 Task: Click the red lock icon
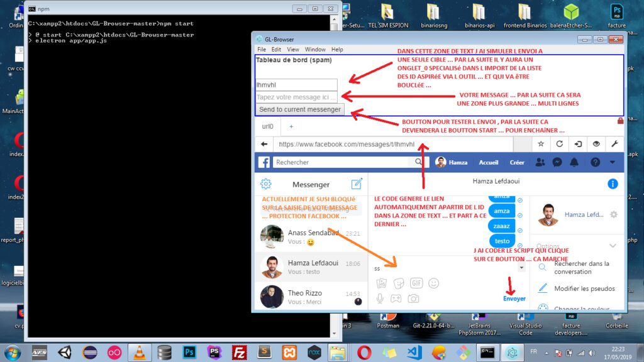click(x=620, y=121)
